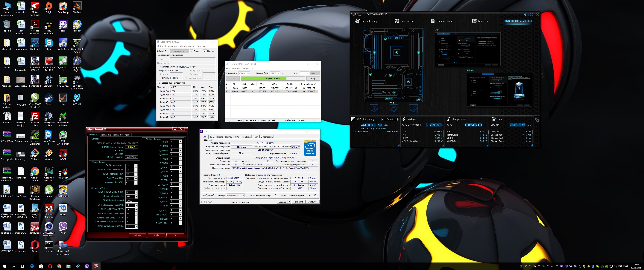
Task: Expand the Problem size dropdown in LinX
Action: [x=248, y=73]
